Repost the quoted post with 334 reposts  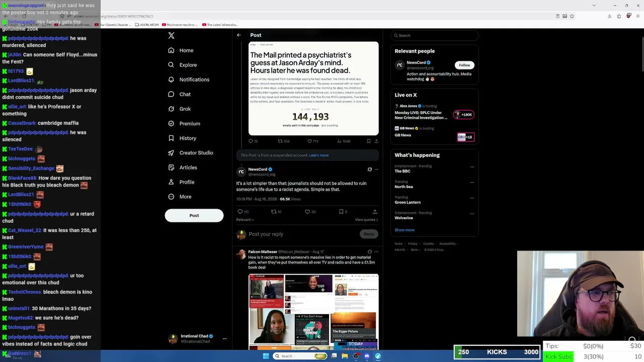pyautogui.click(x=284, y=141)
